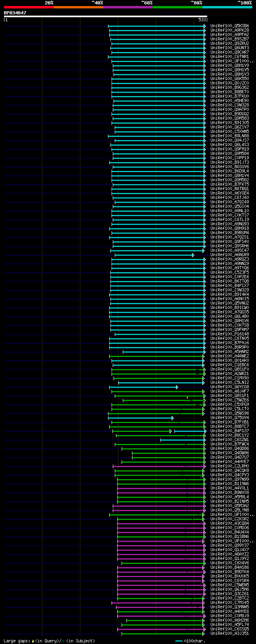This screenshot has height=644, width=256.
Task: Open hit UniRef100_Q6L4B0
Action: (x=230, y=317)
